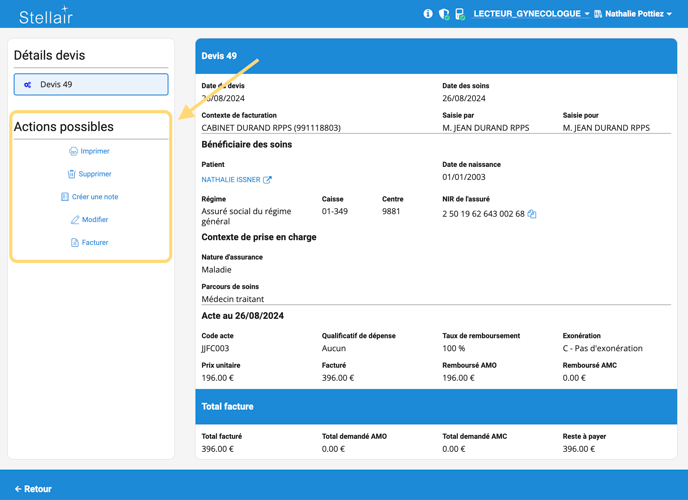Click the Créer une note link
The height and width of the screenshot is (500, 688).
pos(95,197)
